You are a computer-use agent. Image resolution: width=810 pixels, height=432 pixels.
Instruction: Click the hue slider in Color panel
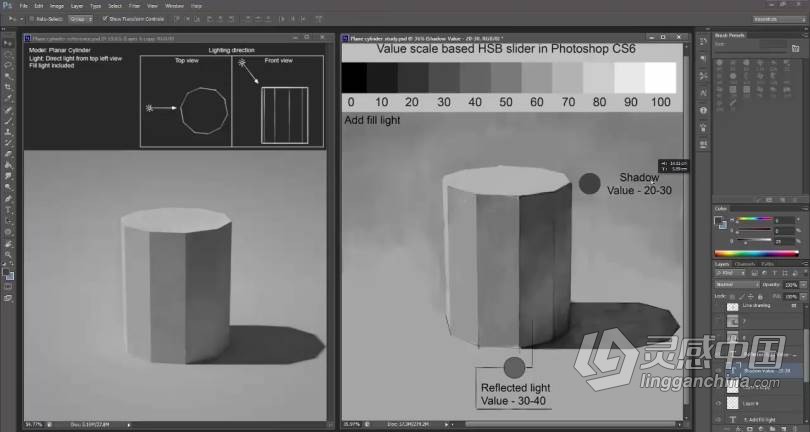pos(754,220)
